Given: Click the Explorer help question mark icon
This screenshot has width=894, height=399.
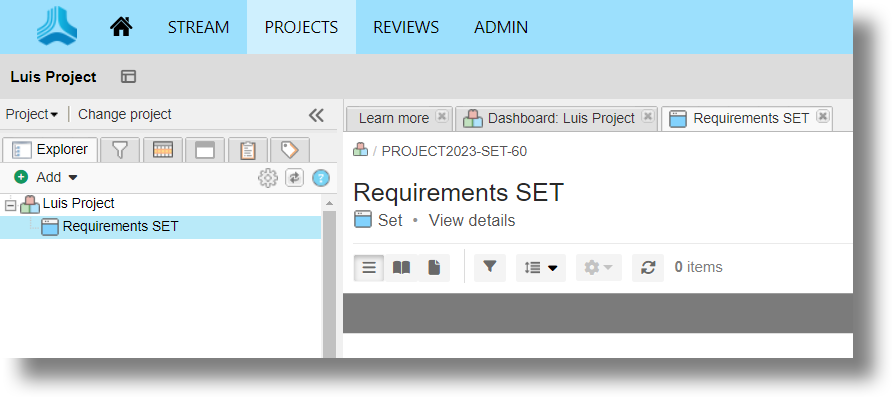Looking at the screenshot, I should (321, 178).
